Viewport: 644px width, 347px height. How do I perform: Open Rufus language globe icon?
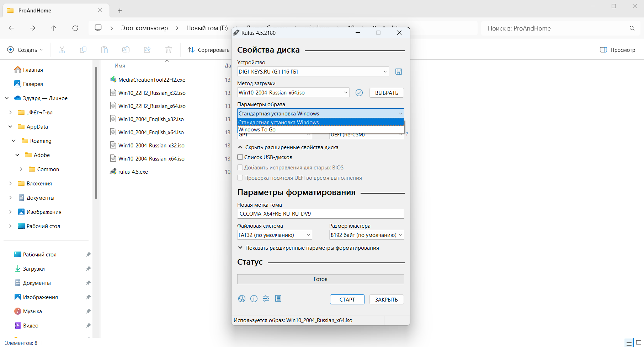pos(242,299)
